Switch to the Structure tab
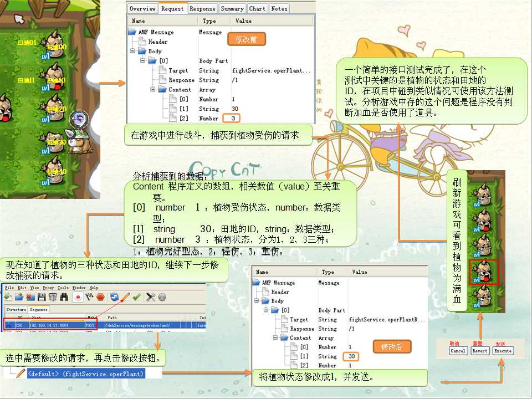The width and height of the screenshot is (532, 399). (16, 309)
